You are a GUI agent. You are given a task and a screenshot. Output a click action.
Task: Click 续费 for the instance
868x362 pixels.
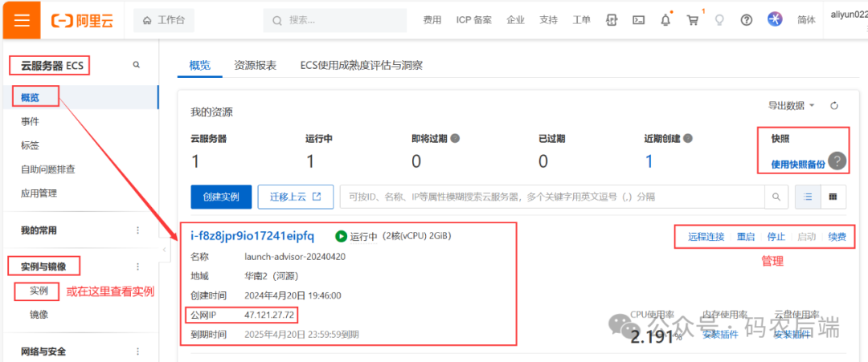point(837,237)
